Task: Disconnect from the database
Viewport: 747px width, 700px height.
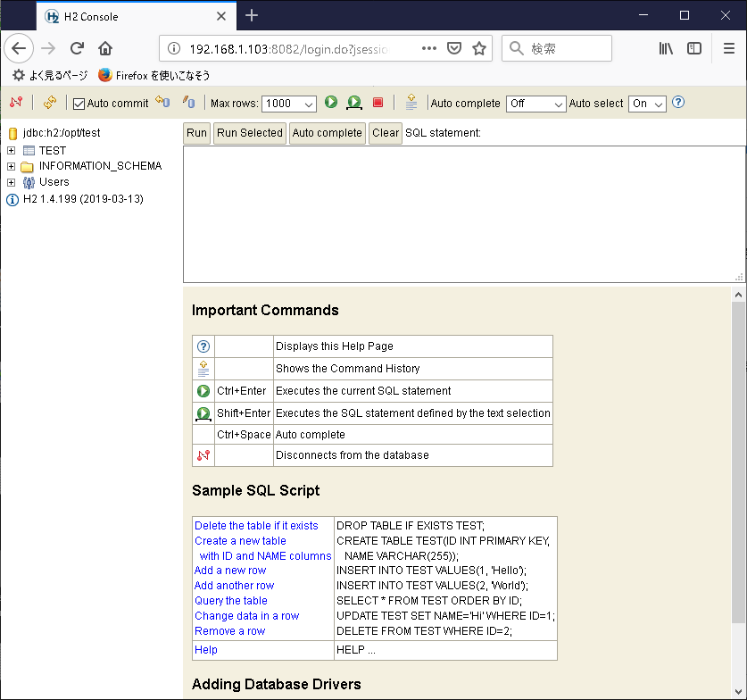Action: click(x=15, y=103)
